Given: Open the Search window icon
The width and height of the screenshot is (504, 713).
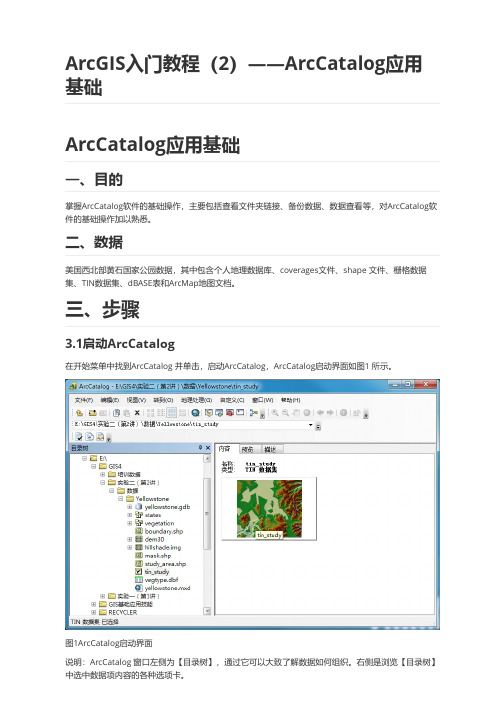Looking at the screenshot, I should tap(219, 413).
